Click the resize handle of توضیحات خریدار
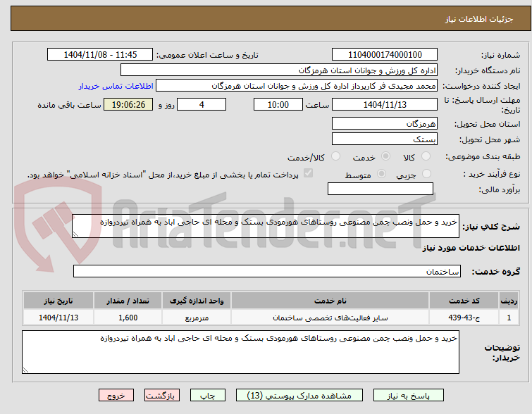The width and height of the screenshot is (532, 414). click(x=25, y=370)
